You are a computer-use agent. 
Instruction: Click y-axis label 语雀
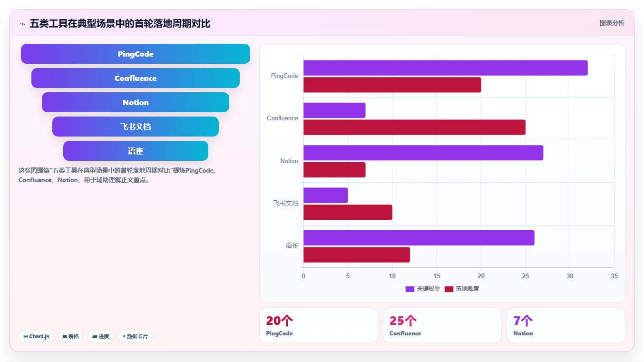coord(292,245)
